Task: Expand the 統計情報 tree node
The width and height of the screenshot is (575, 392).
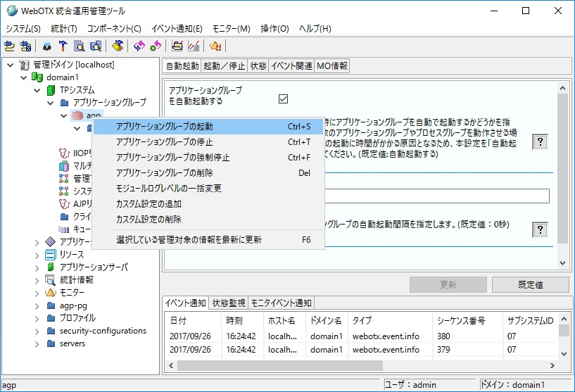Action: (37, 281)
